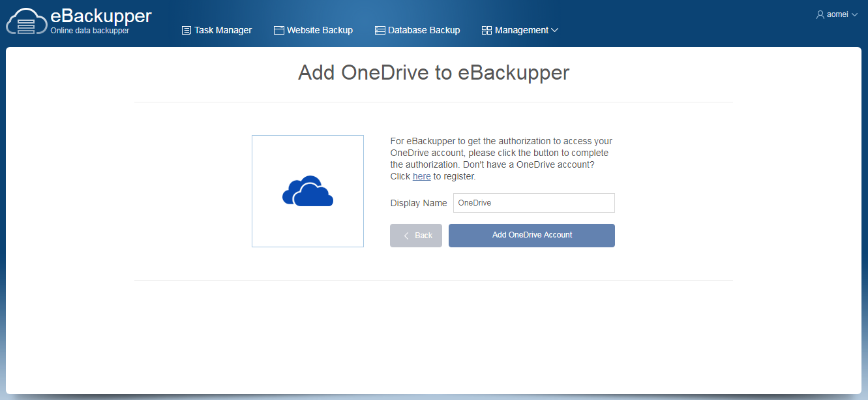Image resolution: width=868 pixels, height=400 pixels.
Task: Click the Website Backup window icon
Action: 278,30
